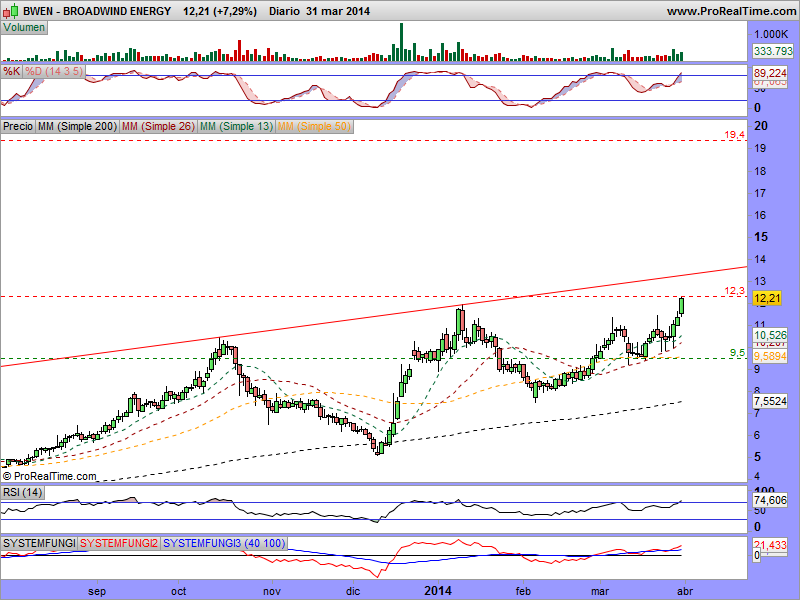Click the 17 mark on price axis
The image size is (800, 600).
click(x=760, y=193)
